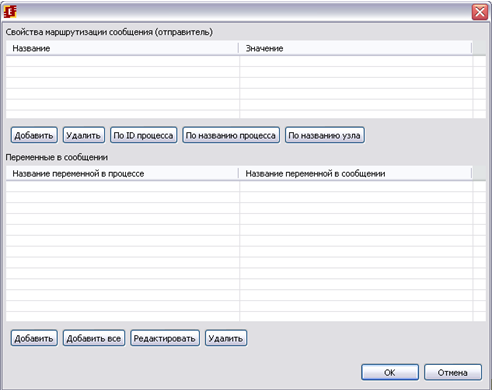This screenshot has height=390, width=492.
Task: Click Удалить under routing properties table
Action: [x=84, y=135]
